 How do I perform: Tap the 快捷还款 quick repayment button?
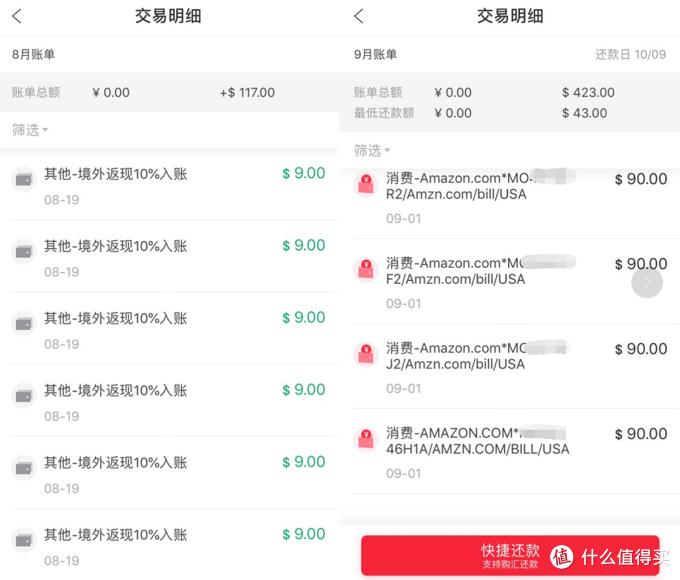[x=510, y=555]
